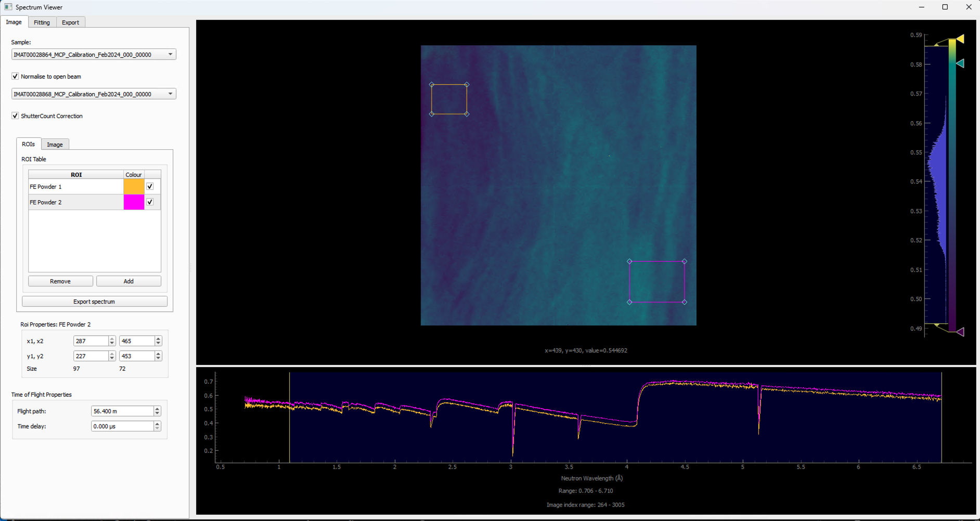
Task: Click bottom-left handle of orange ROI box
Action: tap(432, 114)
